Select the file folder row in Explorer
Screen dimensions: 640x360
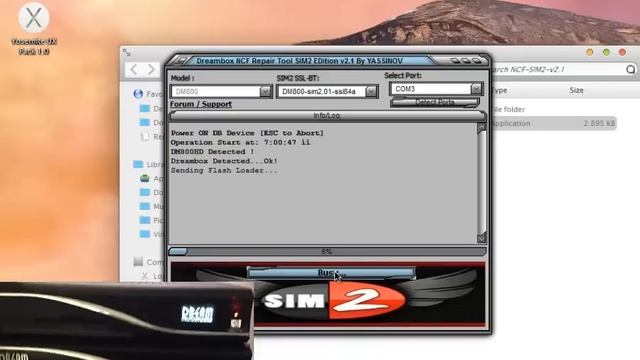pyautogui.click(x=553, y=109)
